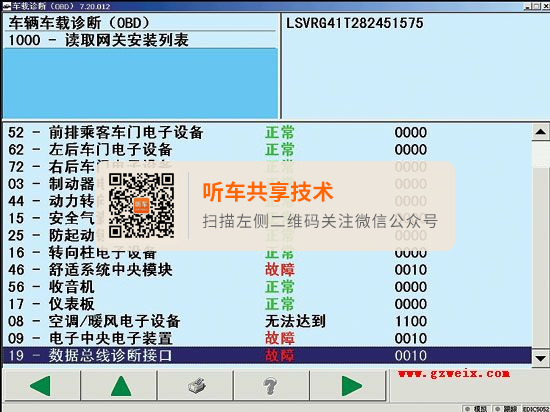Select 19 - 数据总线诊断接口 row
Viewport: 550px width, 412px height.
point(267,356)
